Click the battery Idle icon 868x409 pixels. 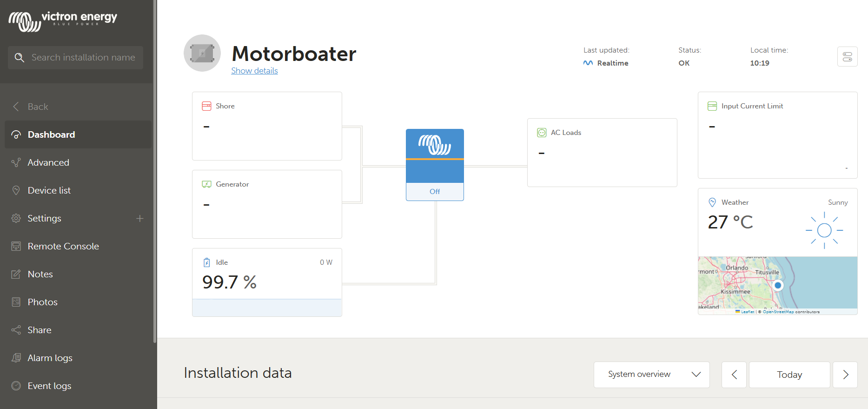(x=207, y=262)
